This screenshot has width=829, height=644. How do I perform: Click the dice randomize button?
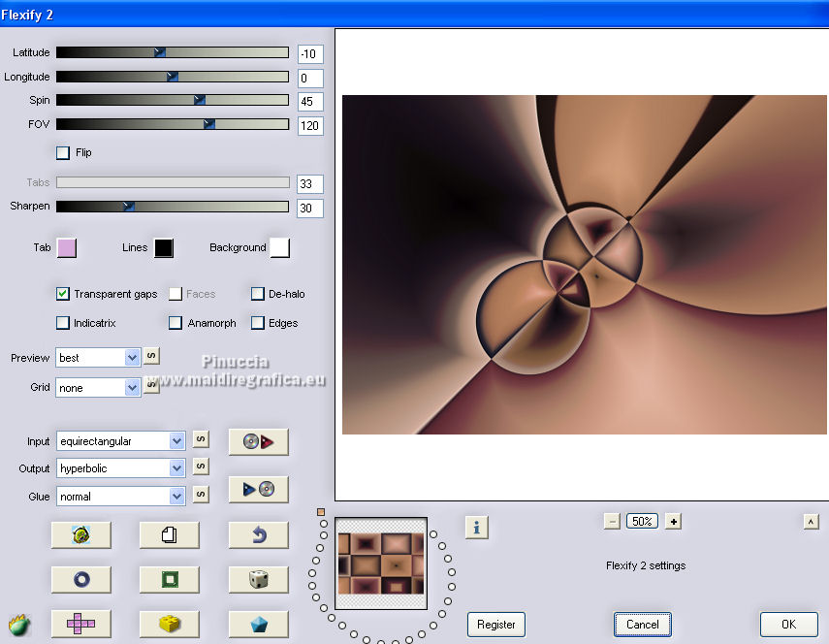point(259,579)
